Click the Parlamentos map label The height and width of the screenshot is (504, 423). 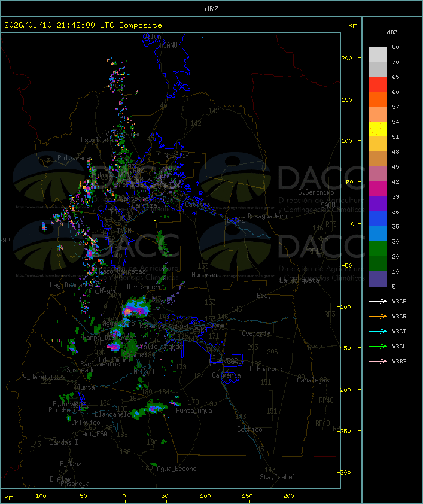point(100,364)
